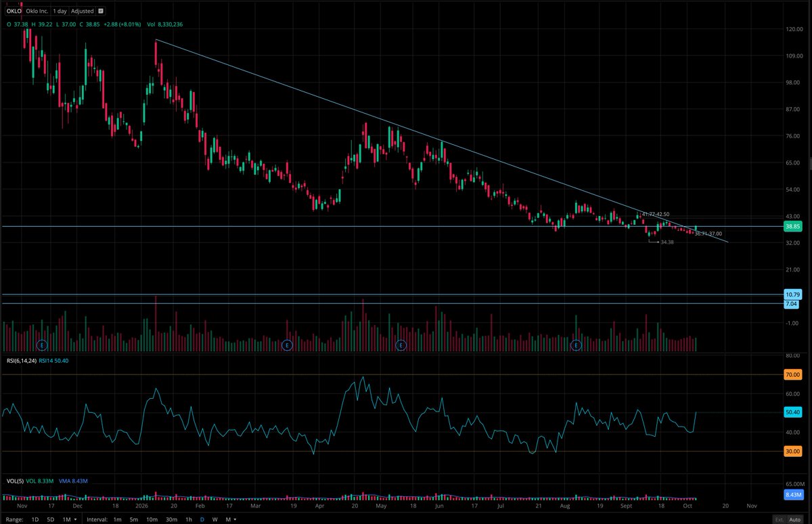812x524 pixels.
Task: Expand the range dropdown arrow after 1M
Action: pos(75,519)
